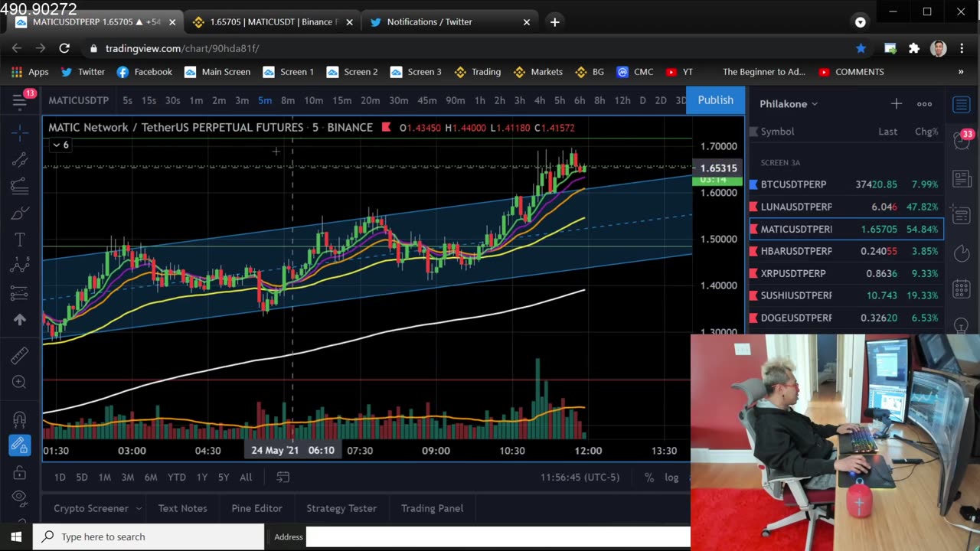Open the timezone selector (UTC-5)

(x=580, y=477)
